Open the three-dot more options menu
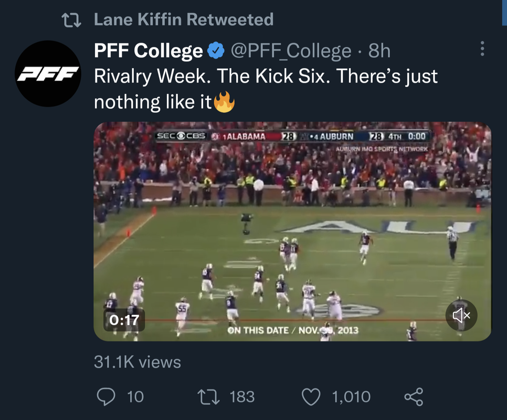 (x=482, y=49)
